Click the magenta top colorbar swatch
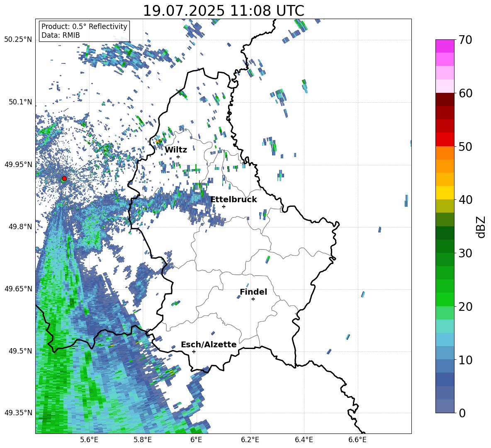This screenshot has height=448, width=491. 445,46
